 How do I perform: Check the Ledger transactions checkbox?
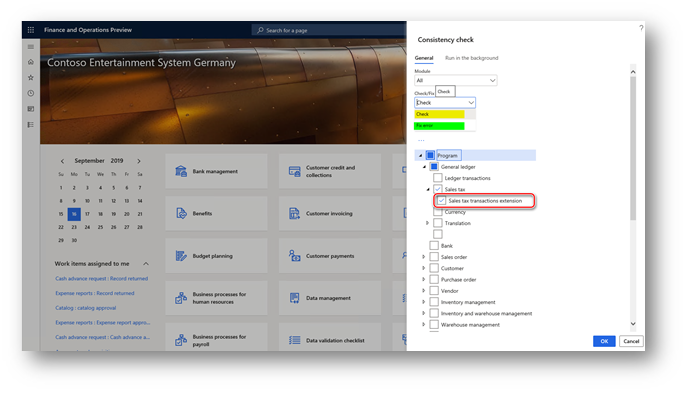point(438,178)
